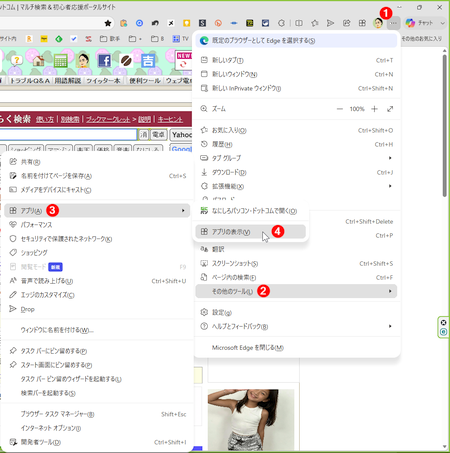
Task: Open ダウンロード menu item
Action: (x=296, y=172)
